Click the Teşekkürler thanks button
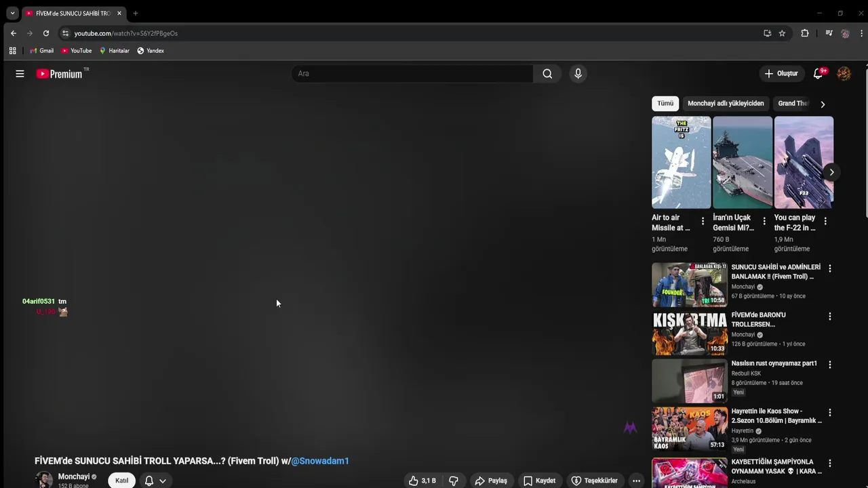Image resolution: width=868 pixels, height=488 pixels. [x=594, y=481]
